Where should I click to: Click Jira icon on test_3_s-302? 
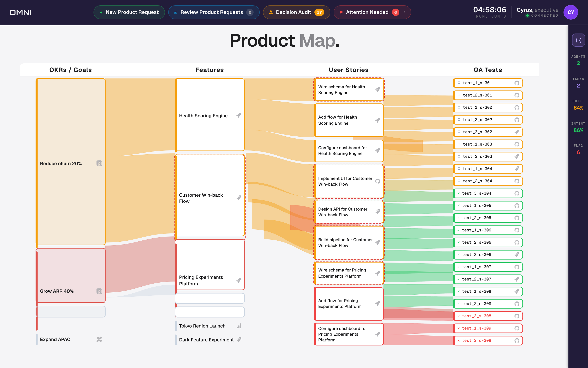pyautogui.click(x=517, y=132)
